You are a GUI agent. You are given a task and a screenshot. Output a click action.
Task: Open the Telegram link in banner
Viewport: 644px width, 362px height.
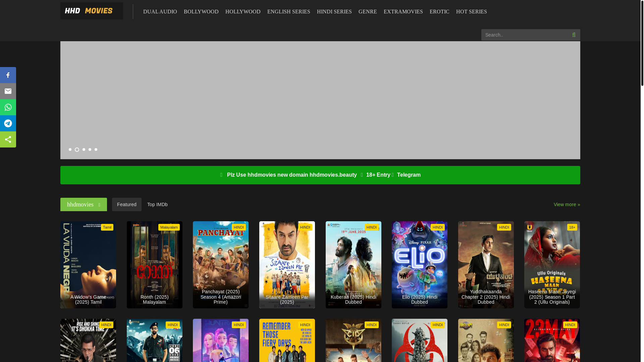pos(409,175)
